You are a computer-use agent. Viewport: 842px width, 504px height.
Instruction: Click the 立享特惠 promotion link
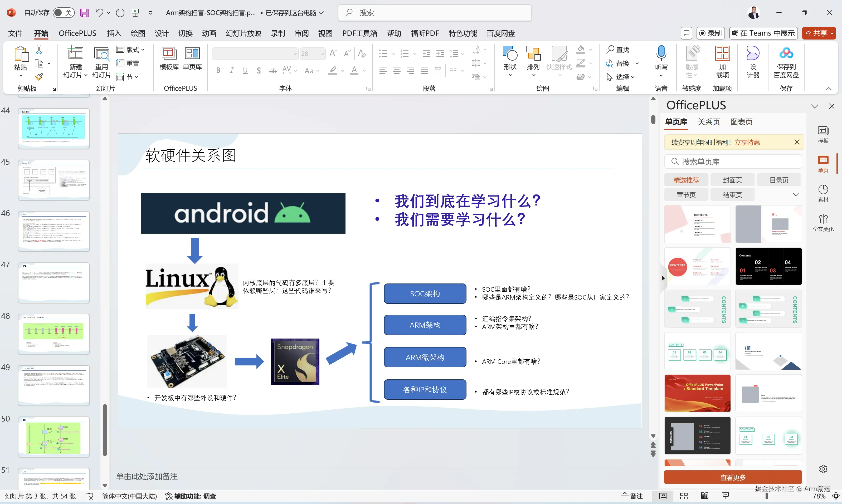click(x=747, y=142)
